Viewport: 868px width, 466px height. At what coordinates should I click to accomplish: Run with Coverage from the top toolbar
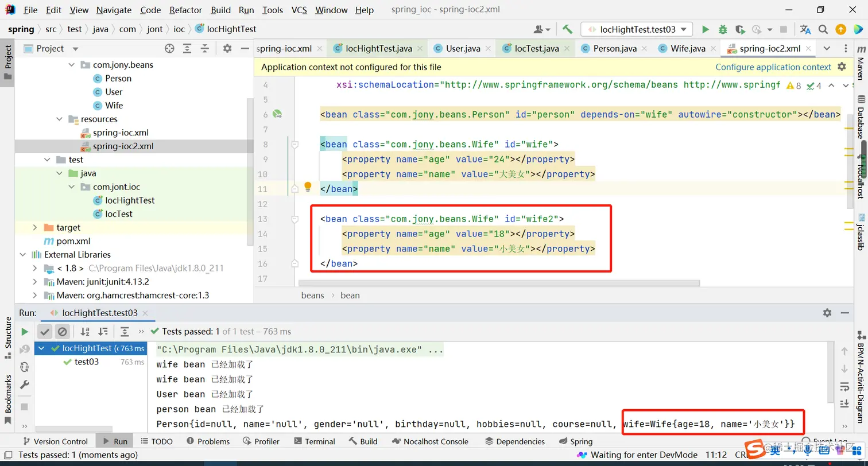pyautogui.click(x=740, y=29)
